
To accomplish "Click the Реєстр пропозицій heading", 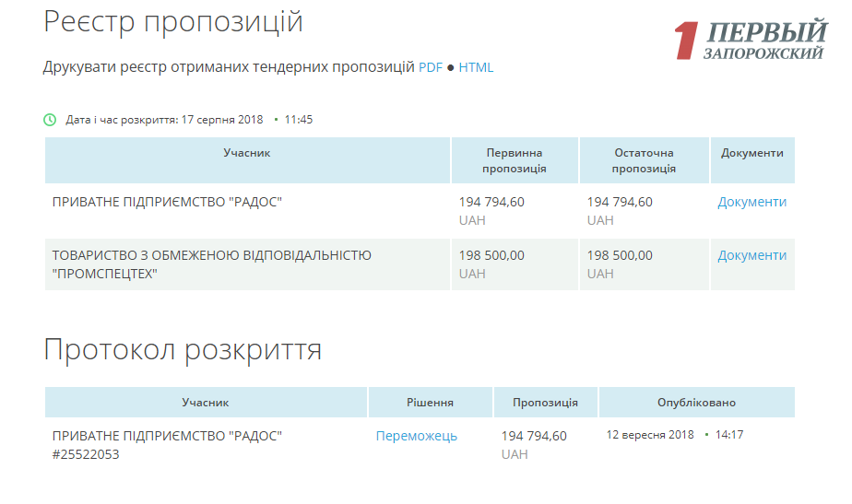I will coord(173,22).
